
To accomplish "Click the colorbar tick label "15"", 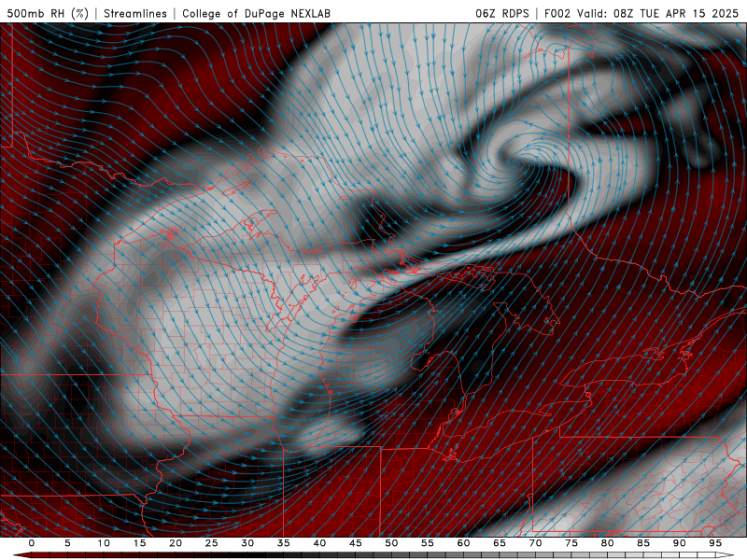I will pyautogui.click(x=139, y=543).
